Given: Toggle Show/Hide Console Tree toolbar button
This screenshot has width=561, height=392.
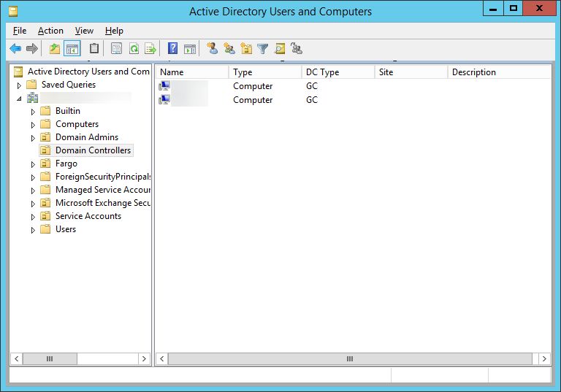Looking at the screenshot, I should pyautogui.click(x=72, y=48).
